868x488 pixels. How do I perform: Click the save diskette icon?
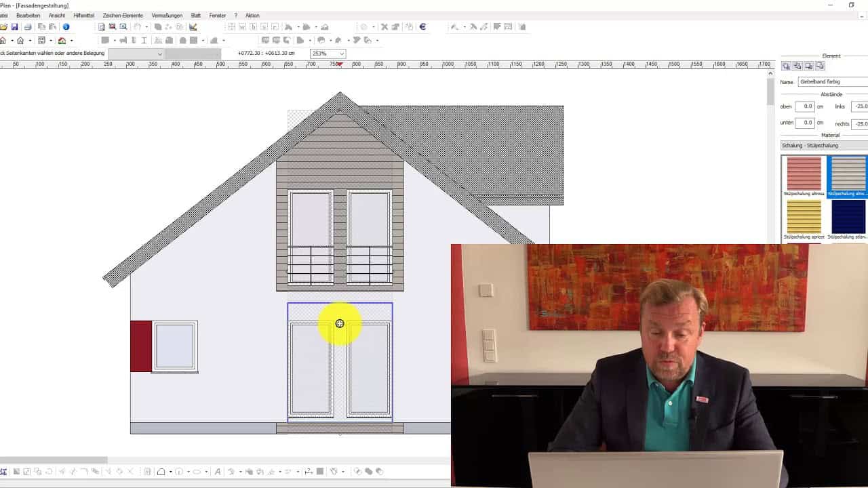coord(14,27)
